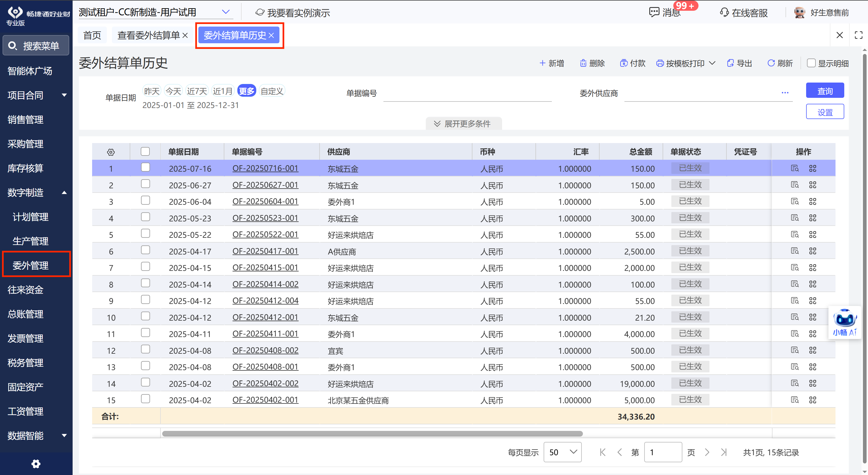This screenshot has height=475, width=868.
Task: Open the messages (消息) chat icon
Action: [654, 12]
